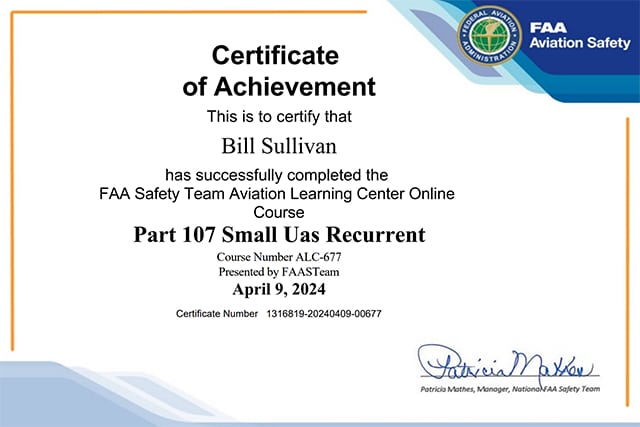Viewport: 640px width, 427px height.
Task: Select 'Part 107 Small Uas Recurrent' course title
Action: (x=279, y=235)
